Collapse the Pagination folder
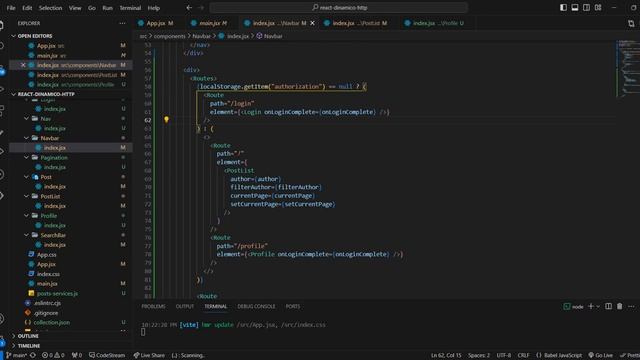640x360 pixels. tap(54, 158)
